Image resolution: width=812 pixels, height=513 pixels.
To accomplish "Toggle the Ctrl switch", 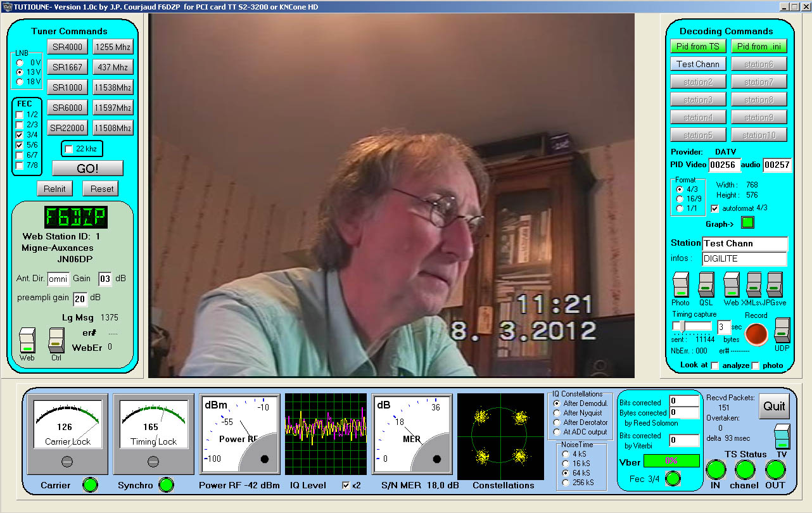I will 56,340.
